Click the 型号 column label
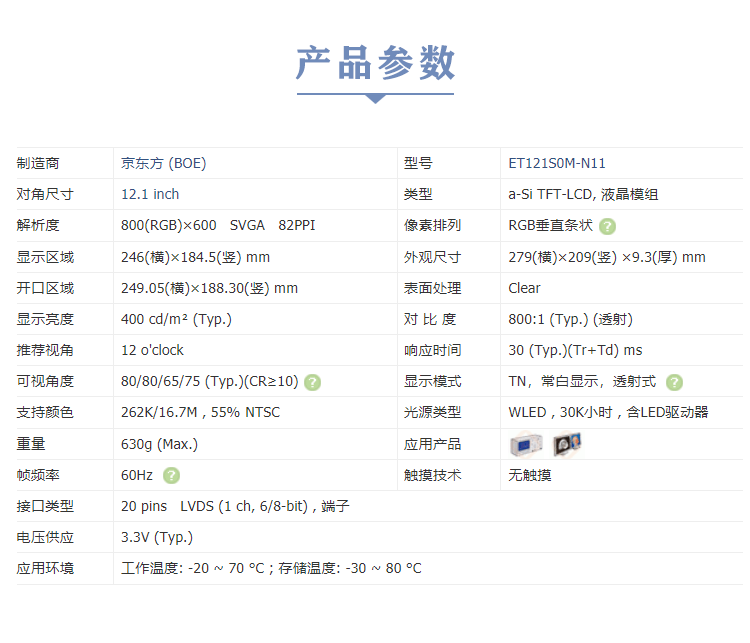Screen dimensions: 750x643 (418, 163)
